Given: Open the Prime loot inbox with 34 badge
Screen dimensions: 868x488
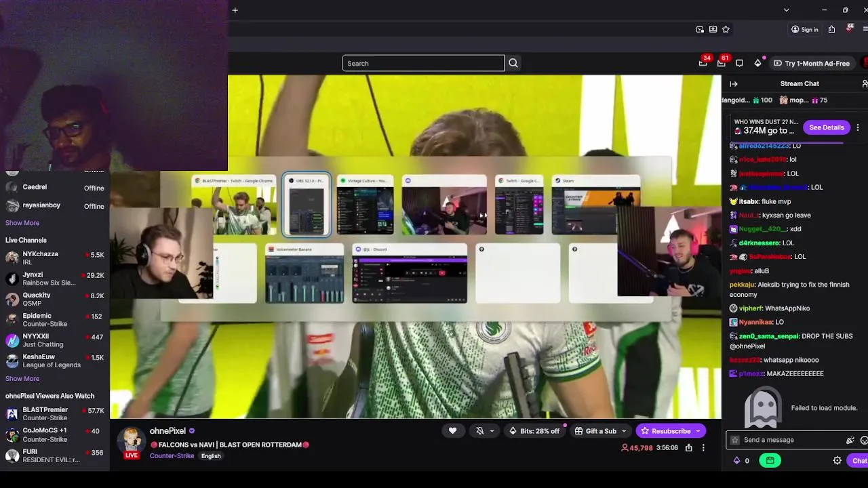Looking at the screenshot, I should point(703,63).
